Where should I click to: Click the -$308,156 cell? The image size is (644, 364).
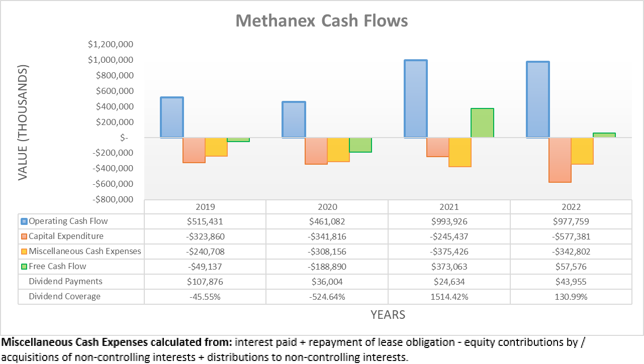(327, 252)
